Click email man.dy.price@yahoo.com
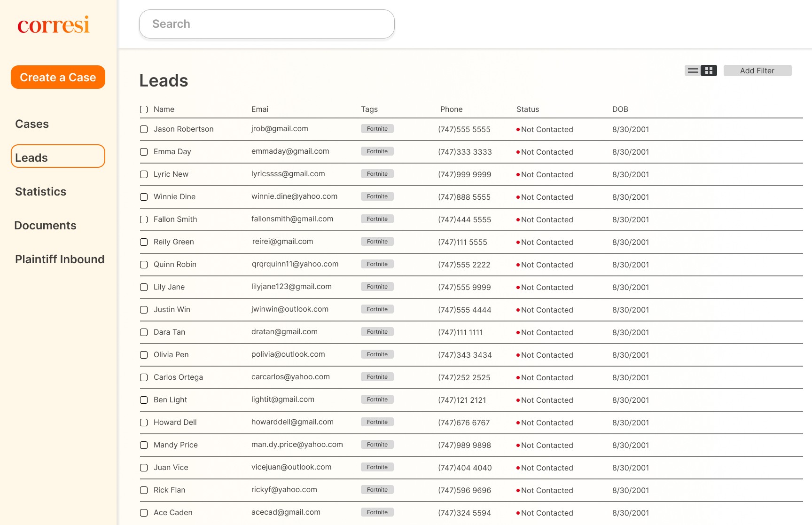812x525 pixels. [x=297, y=445]
